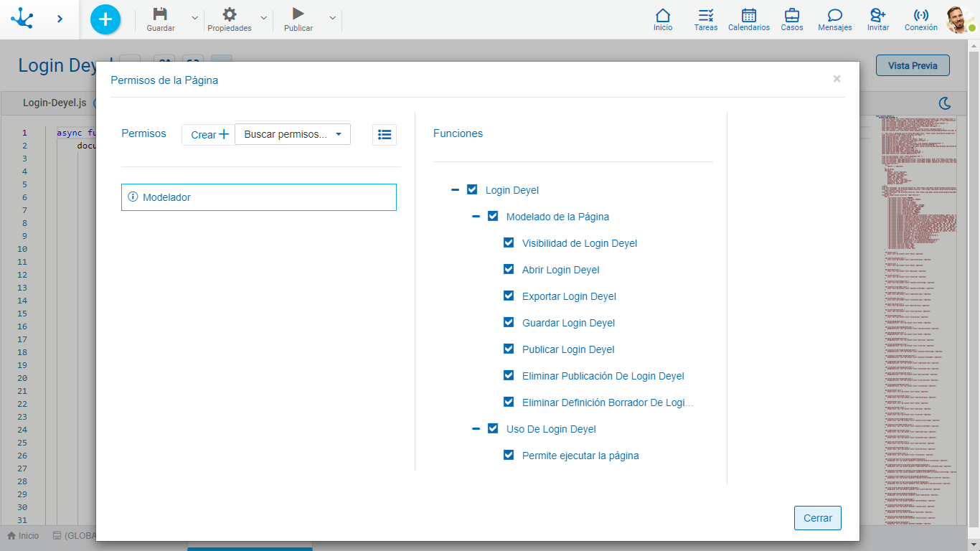980x551 pixels.
Task: Click the list view icon button
Action: 385,134
